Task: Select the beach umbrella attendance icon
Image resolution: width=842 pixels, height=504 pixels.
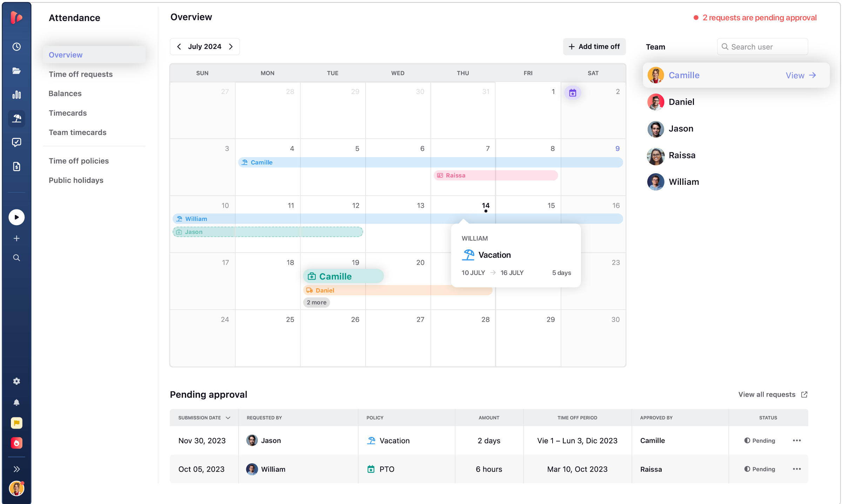Action: coord(16,119)
